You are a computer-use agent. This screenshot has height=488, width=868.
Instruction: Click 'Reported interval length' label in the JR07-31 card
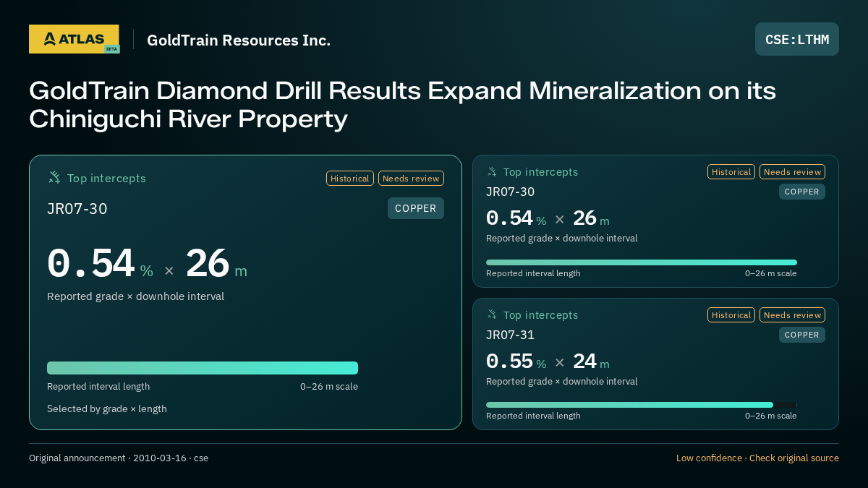(533, 416)
